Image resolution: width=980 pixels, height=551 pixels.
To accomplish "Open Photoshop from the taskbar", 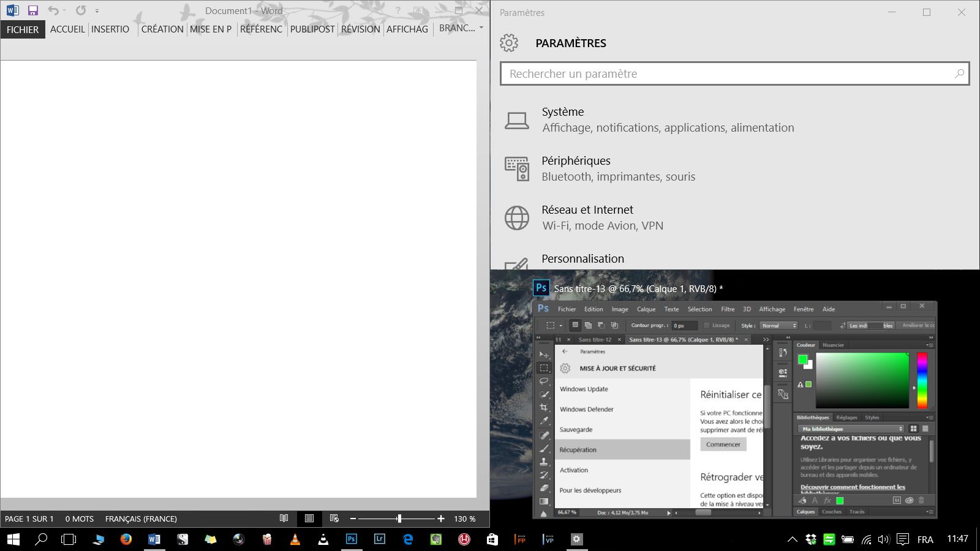I will coord(352,539).
